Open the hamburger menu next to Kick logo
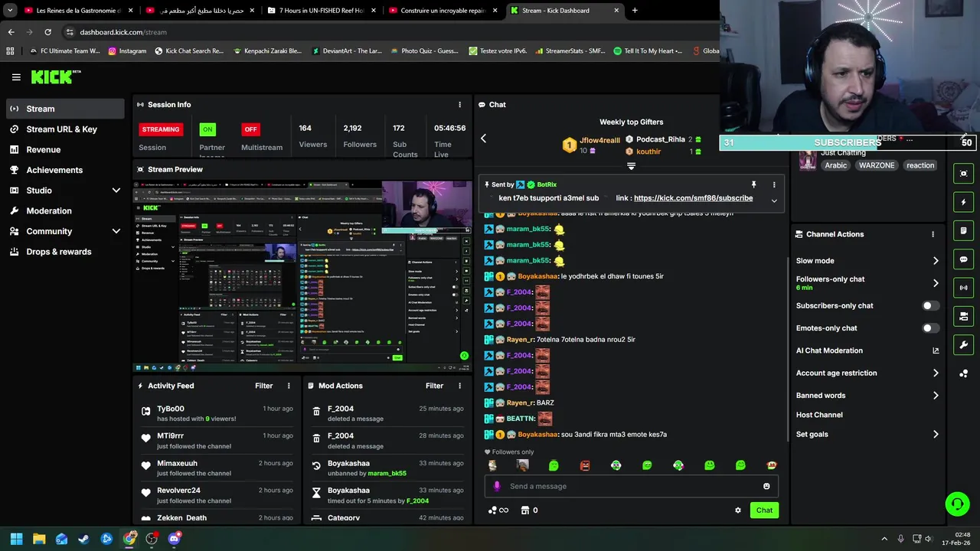The width and height of the screenshot is (980, 551). pyautogui.click(x=16, y=77)
